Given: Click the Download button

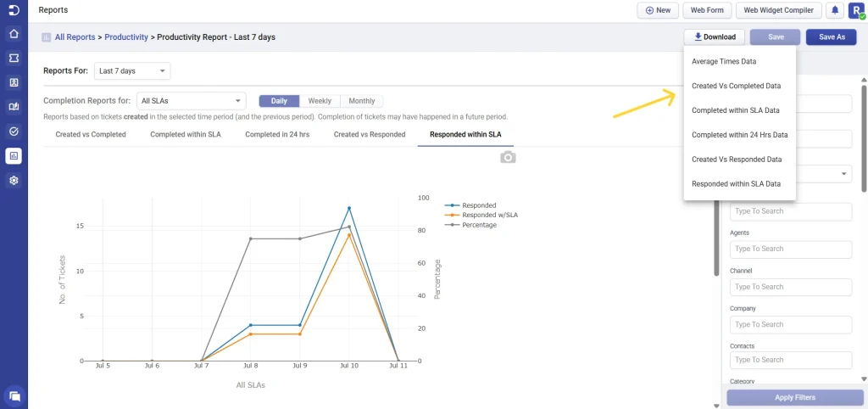Looking at the screenshot, I should tap(714, 37).
